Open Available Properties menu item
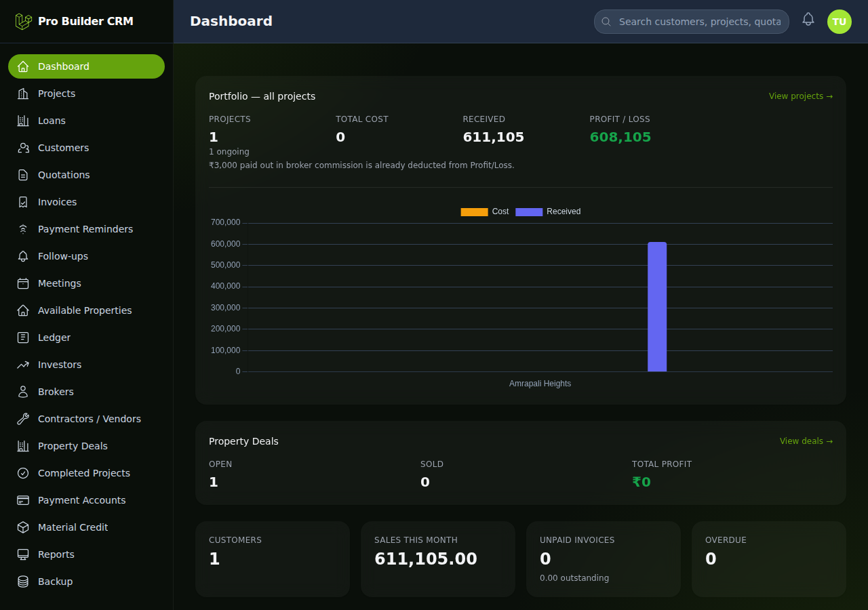The image size is (868, 610). coord(86,310)
